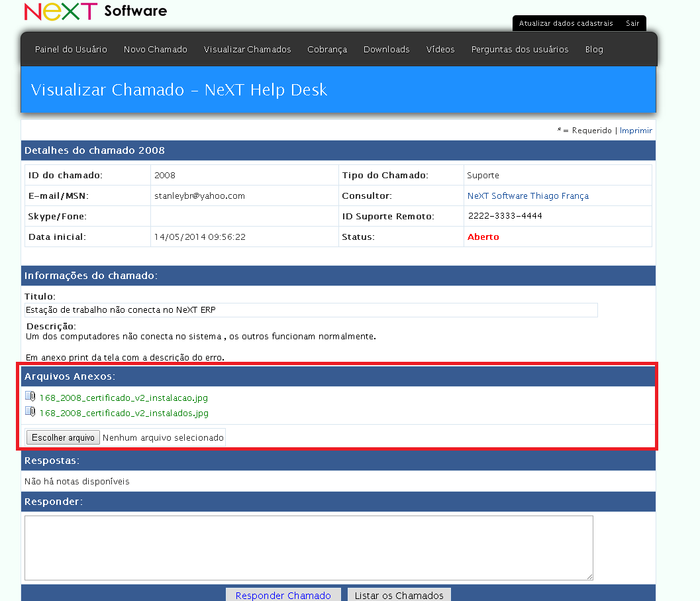Screen dimensions: 700x601
Task: Click the paperclip icon beside 168_2008_certificado_v2_instalacao.jpg
Action: pyautogui.click(x=30, y=396)
